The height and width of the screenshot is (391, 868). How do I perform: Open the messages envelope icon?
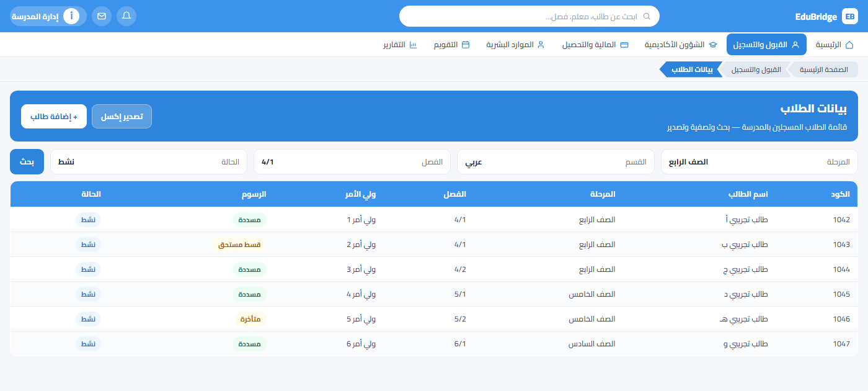pyautogui.click(x=102, y=16)
